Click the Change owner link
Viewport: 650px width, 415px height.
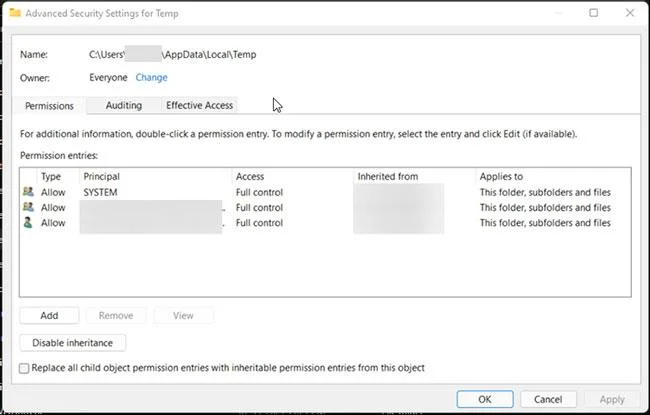point(151,78)
